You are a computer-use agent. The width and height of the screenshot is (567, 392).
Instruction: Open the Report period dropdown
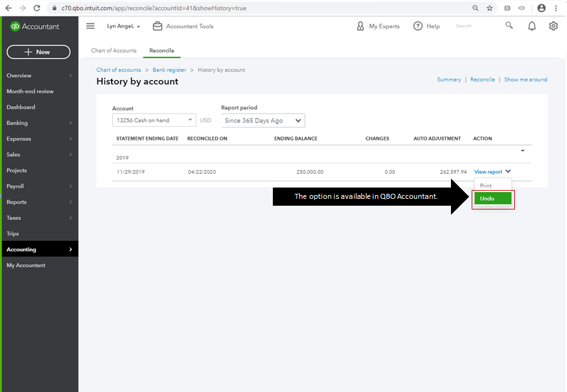click(x=263, y=120)
